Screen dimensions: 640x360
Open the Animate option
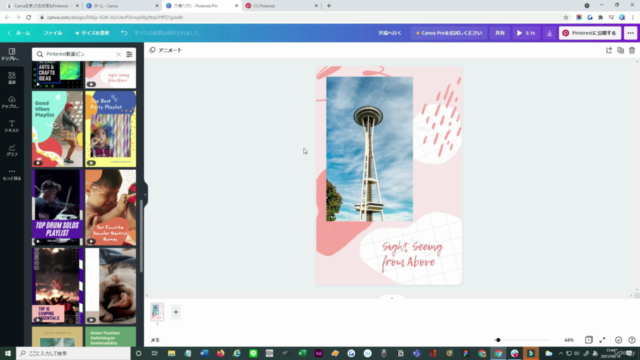point(166,50)
